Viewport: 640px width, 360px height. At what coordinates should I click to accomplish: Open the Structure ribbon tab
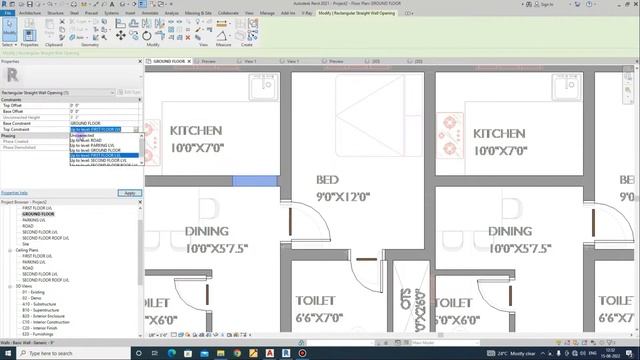56,13
